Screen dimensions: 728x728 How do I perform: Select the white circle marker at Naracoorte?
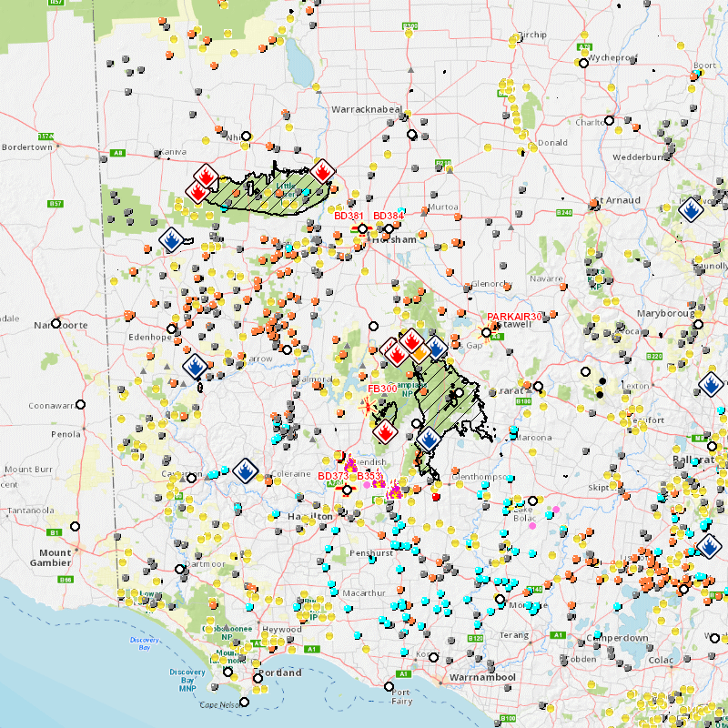tap(56, 323)
